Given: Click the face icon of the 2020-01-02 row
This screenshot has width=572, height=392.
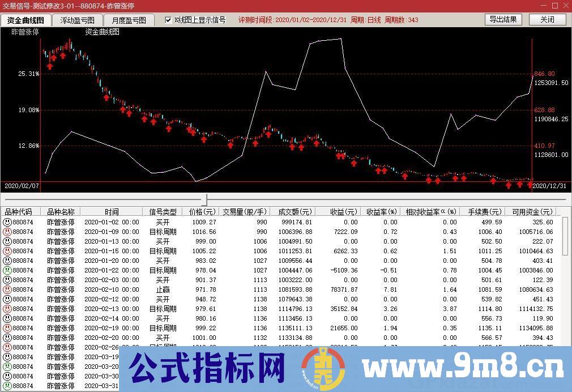Looking at the screenshot, I should 7,222.
